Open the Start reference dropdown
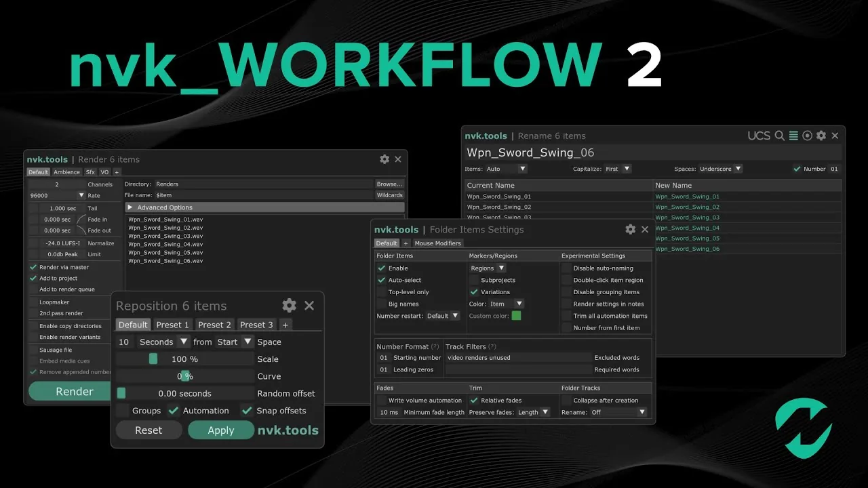This screenshot has width=868, height=488. [235, 342]
